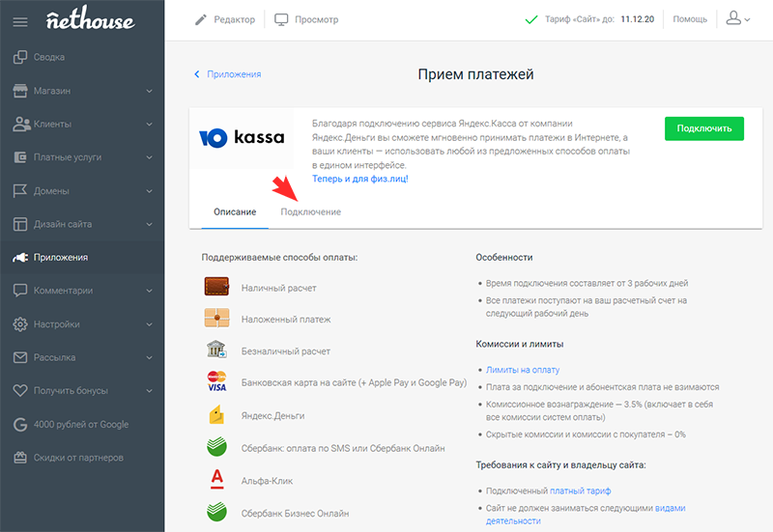Click Поддерживаемые способы оплаты heading
The width and height of the screenshot is (773, 532).
pos(279,258)
